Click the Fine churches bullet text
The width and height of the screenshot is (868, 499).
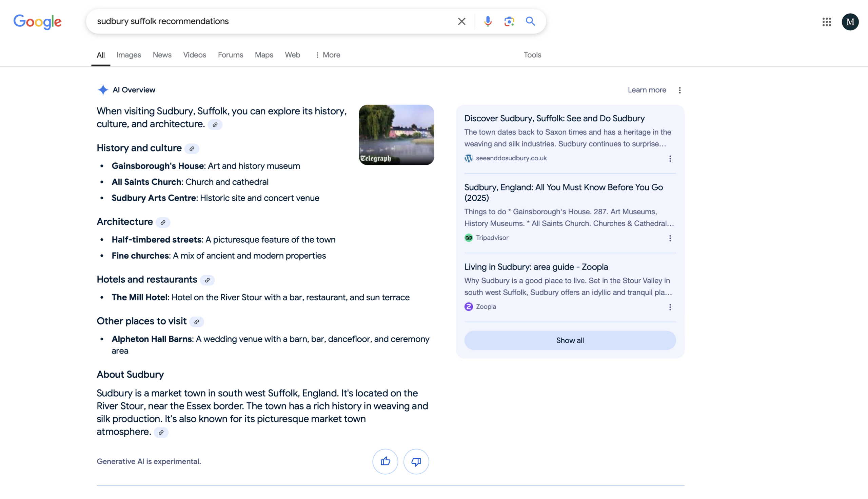tap(219, 256)
